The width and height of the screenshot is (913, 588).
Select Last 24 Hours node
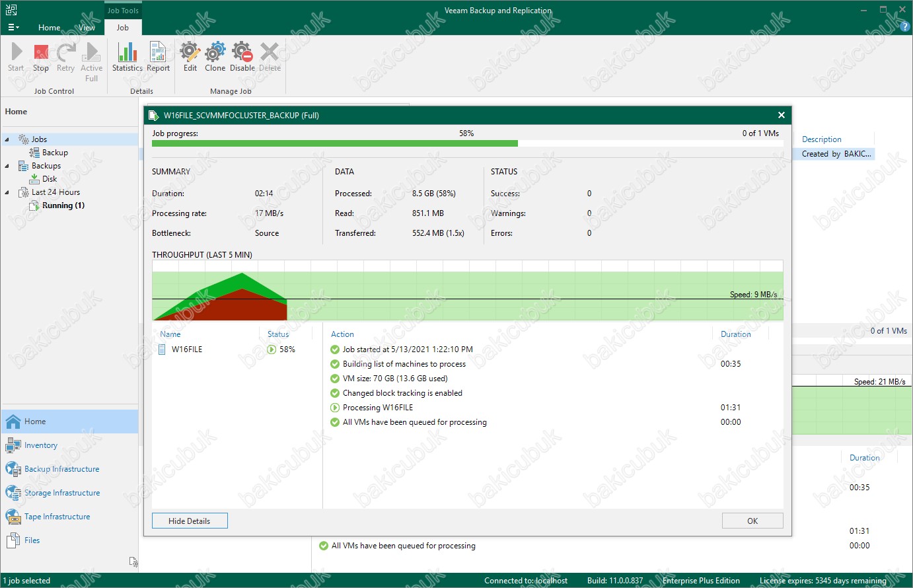click(55, 192)
